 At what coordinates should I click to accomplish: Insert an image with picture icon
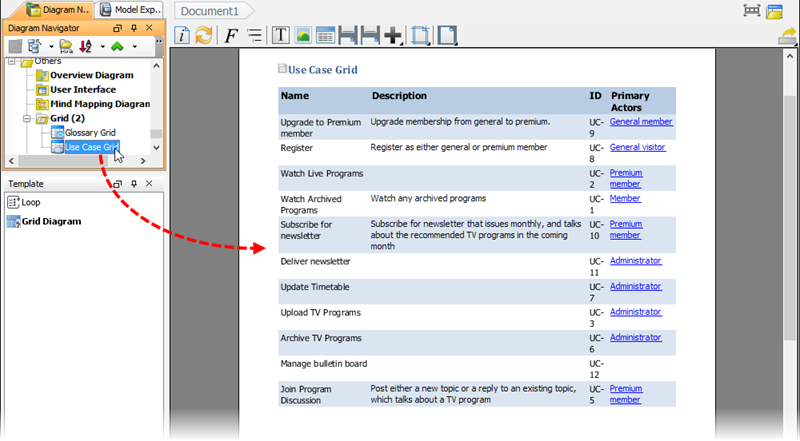click(303, 35)
